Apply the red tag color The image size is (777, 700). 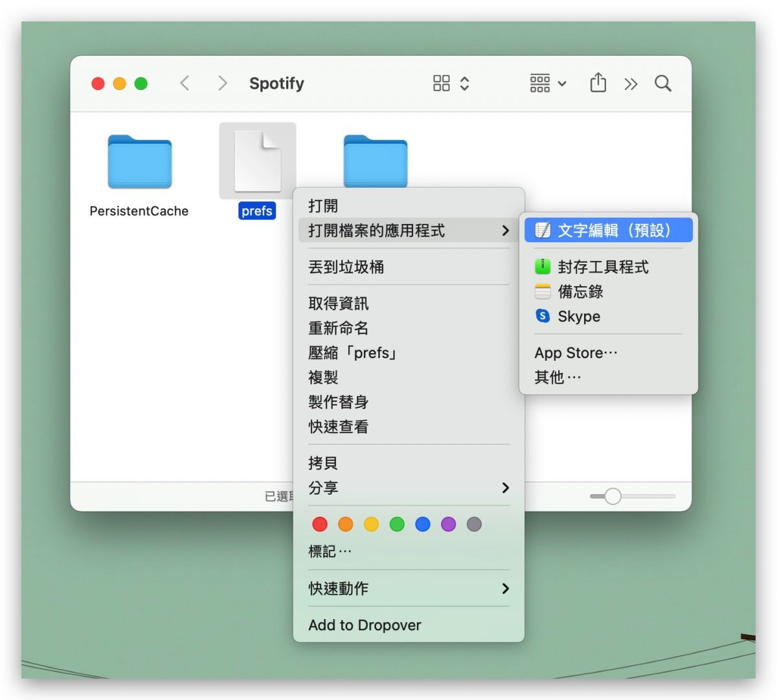click(x=320, y=524)
